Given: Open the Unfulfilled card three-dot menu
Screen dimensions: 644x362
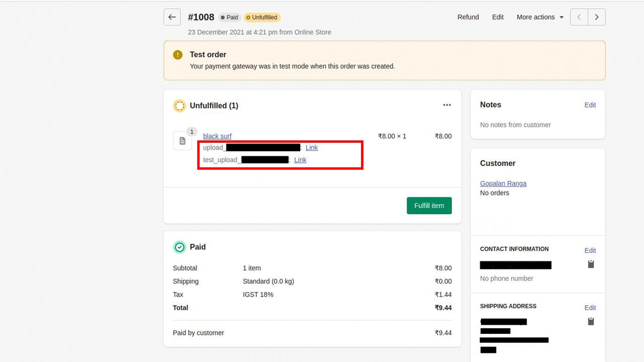Looking at the screenshot, I should (447, 105).
